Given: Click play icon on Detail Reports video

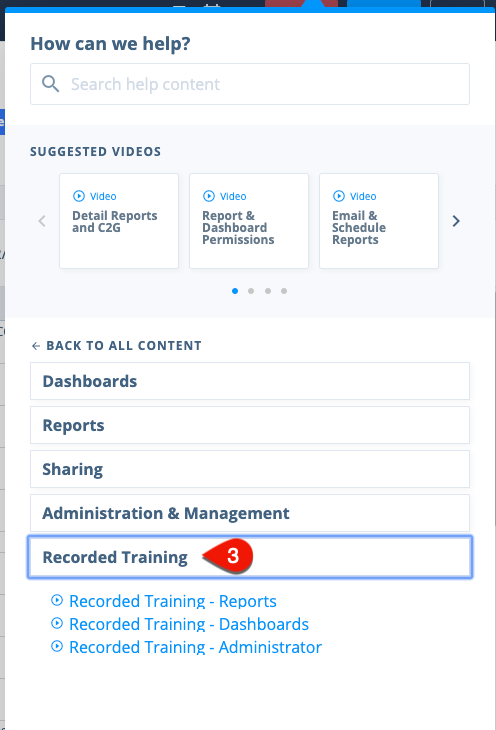Looking at the screenshot, I should pyautogui.click(x=79, y=196).
